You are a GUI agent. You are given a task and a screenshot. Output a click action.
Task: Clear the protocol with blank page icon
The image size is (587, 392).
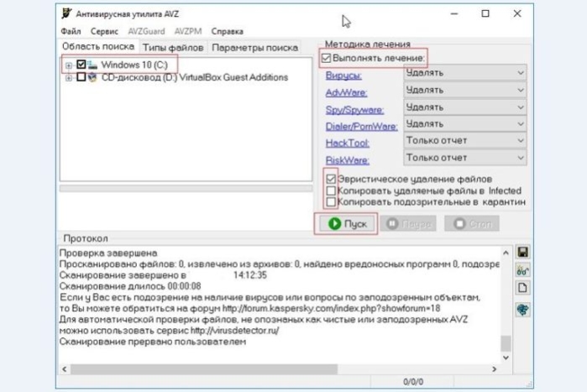pos(522,288)
